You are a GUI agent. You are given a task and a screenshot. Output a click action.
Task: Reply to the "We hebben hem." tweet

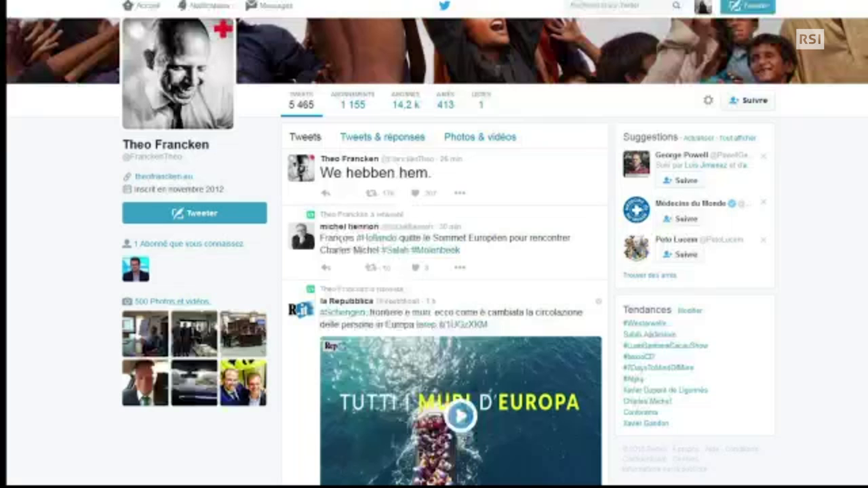(325, 193)
